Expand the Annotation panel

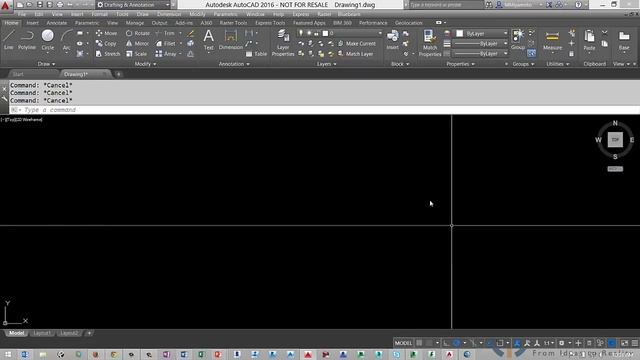(x=234, y=64)
